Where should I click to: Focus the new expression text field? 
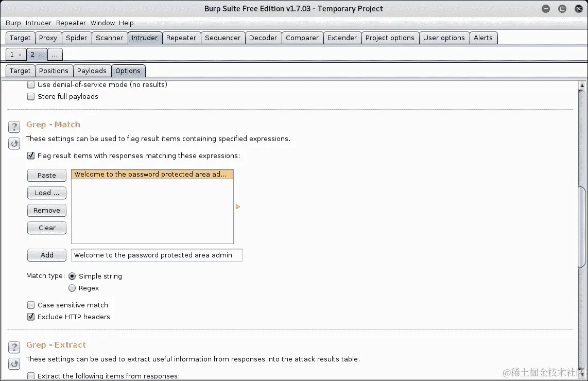157,255
